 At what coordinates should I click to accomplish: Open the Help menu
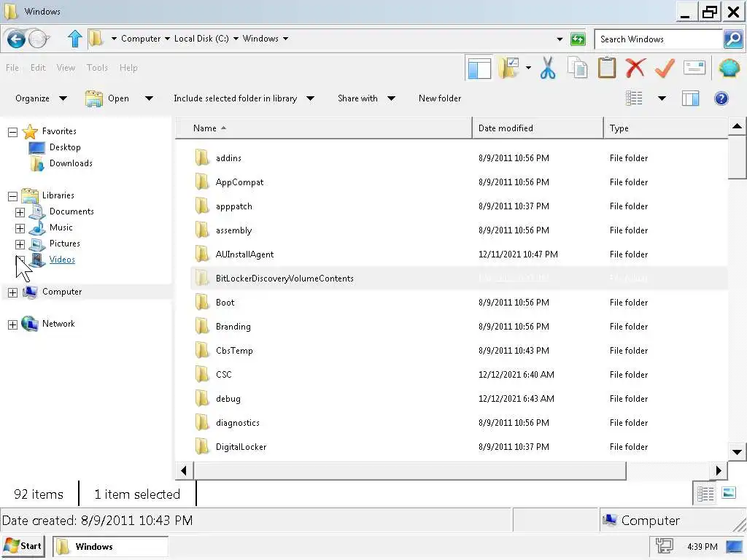pos(128,68)
